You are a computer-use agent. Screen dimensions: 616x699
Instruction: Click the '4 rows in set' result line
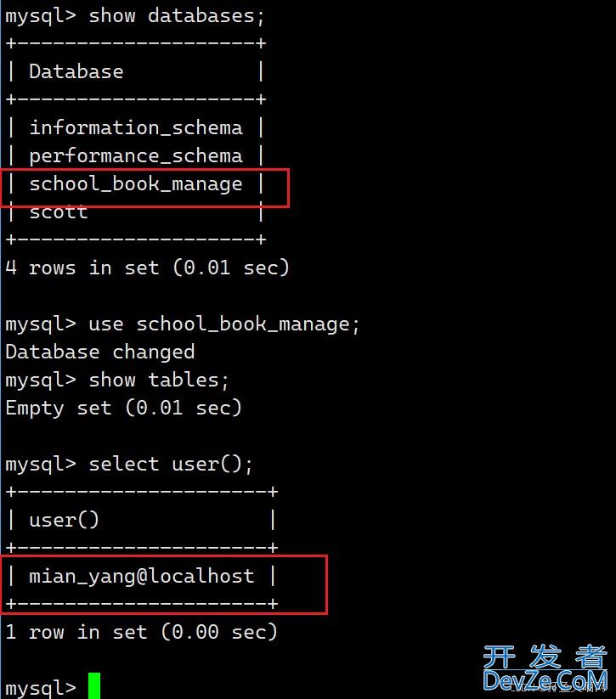point(147,268)
